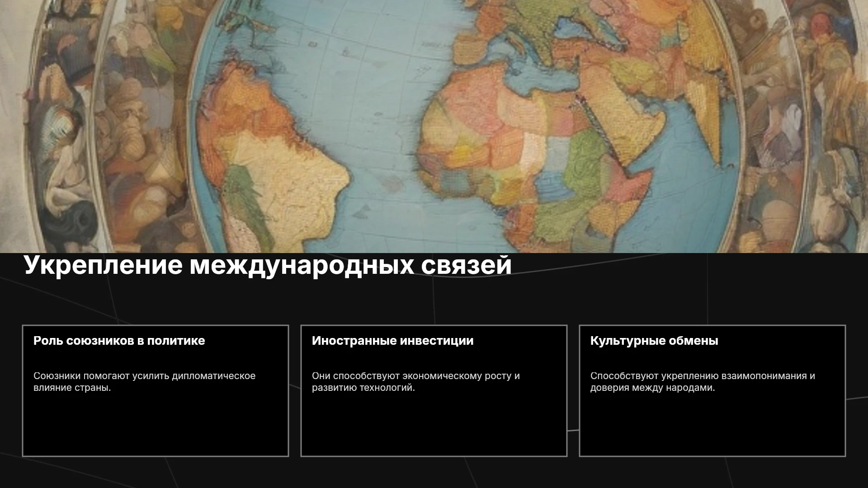This screenshot has height=488, width=868.
Task: Select the Культурные обмены heading
Action: coord(654,341)
